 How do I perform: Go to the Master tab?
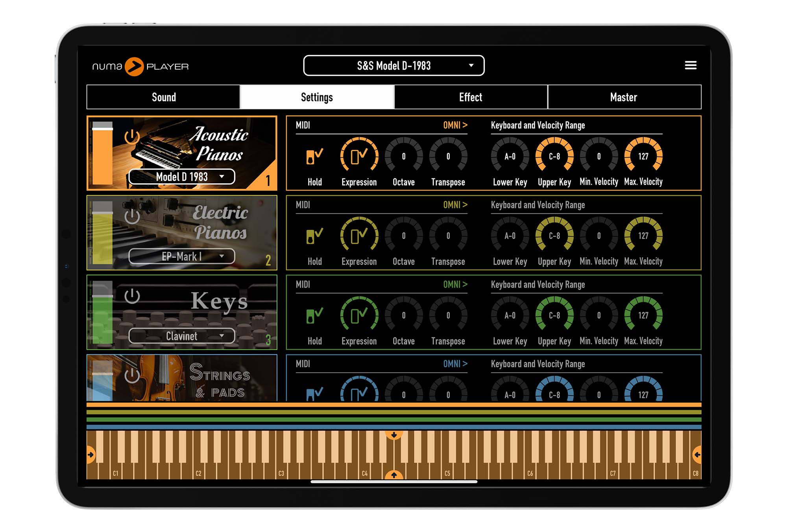[624, 97]
